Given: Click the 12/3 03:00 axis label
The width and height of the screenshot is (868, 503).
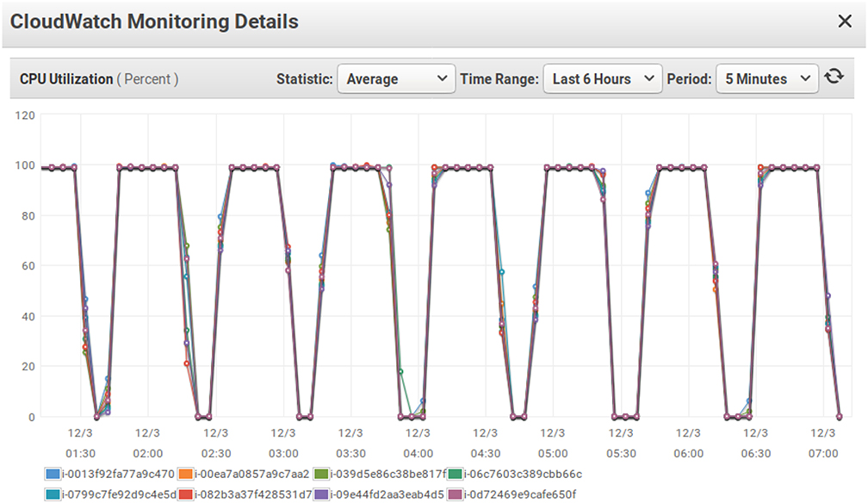Looking at the screenshot, I should 282,444.
